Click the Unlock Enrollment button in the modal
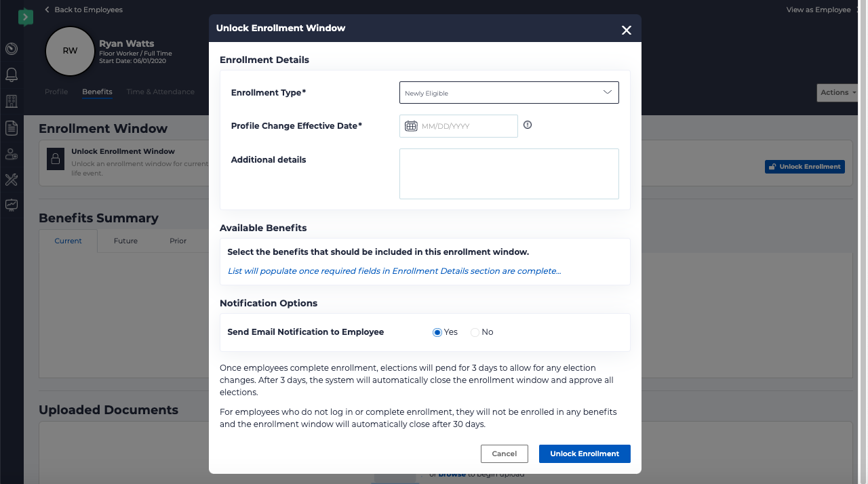868x484 pixels. [x=584, y=453]
